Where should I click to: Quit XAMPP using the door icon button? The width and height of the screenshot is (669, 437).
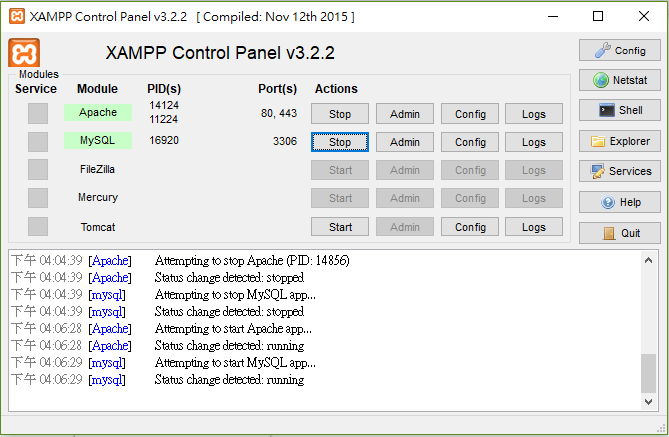[x=620, y=233]
